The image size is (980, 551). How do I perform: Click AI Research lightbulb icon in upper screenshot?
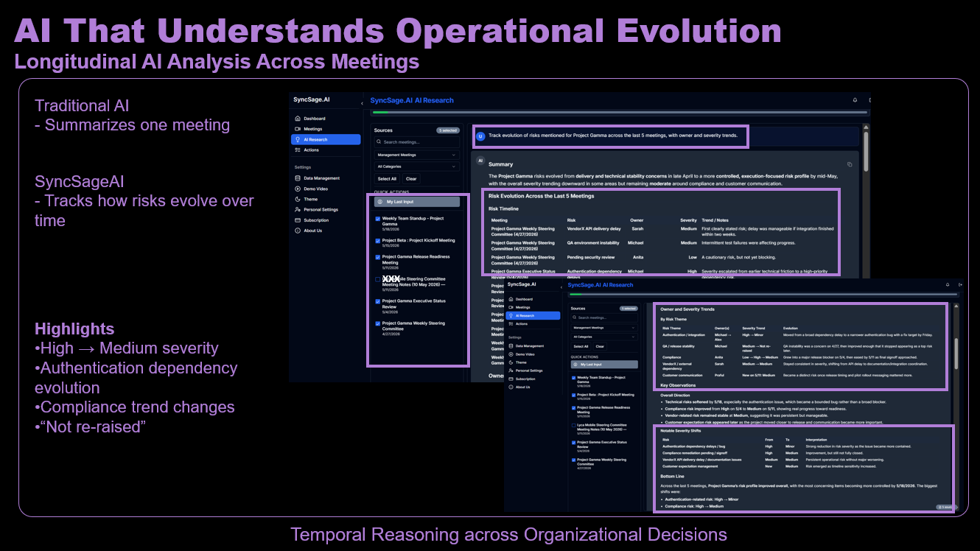tap(297, 139)
